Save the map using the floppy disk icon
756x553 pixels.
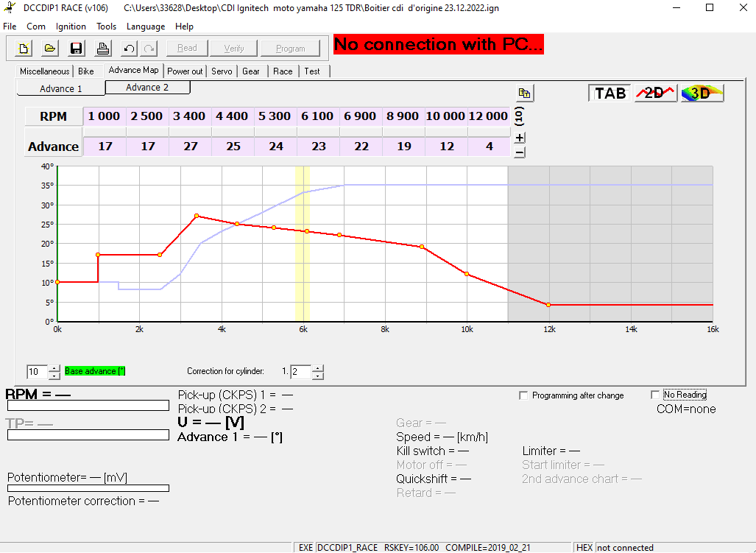click(76, 48)
